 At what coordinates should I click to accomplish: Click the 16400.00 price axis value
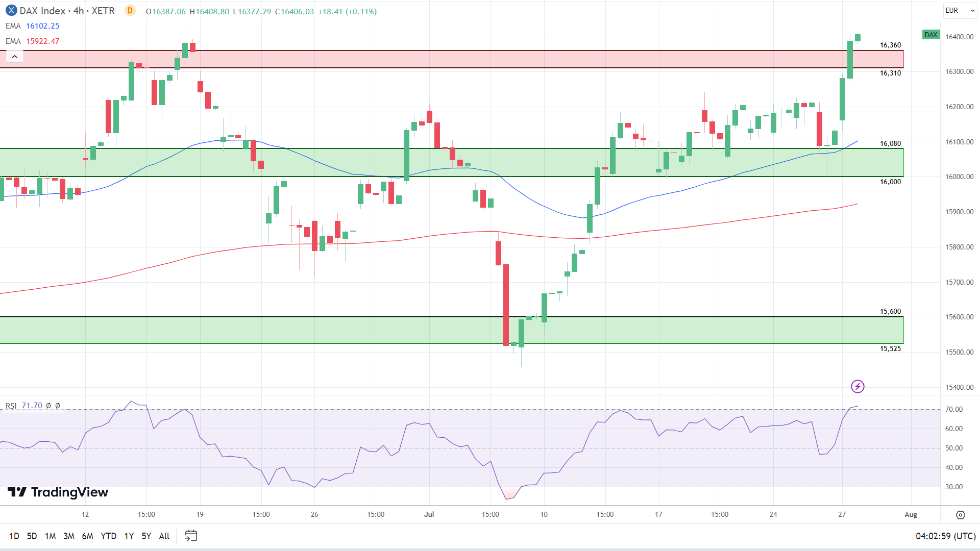click(x=960, y=37)
